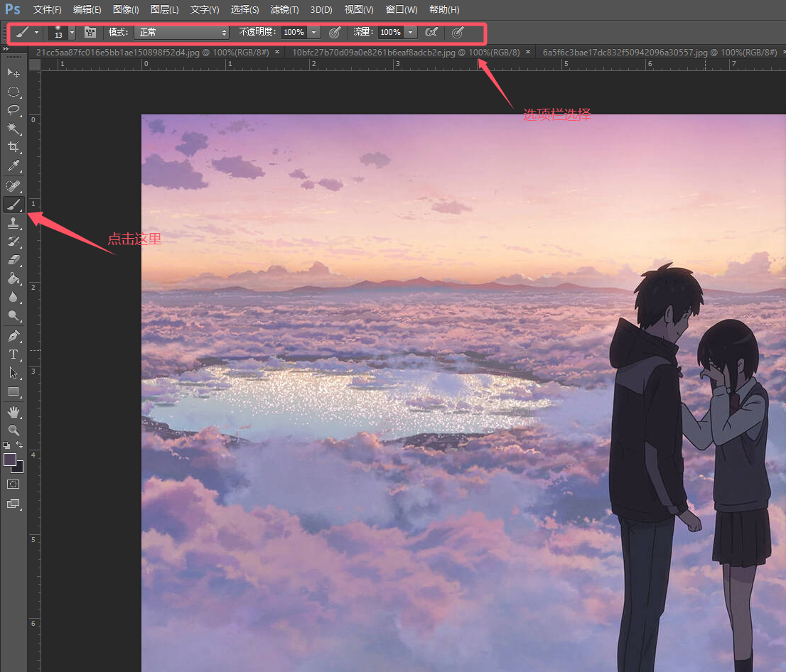
Task: Select the Elliptical Marquee tool
Action: 14,92
